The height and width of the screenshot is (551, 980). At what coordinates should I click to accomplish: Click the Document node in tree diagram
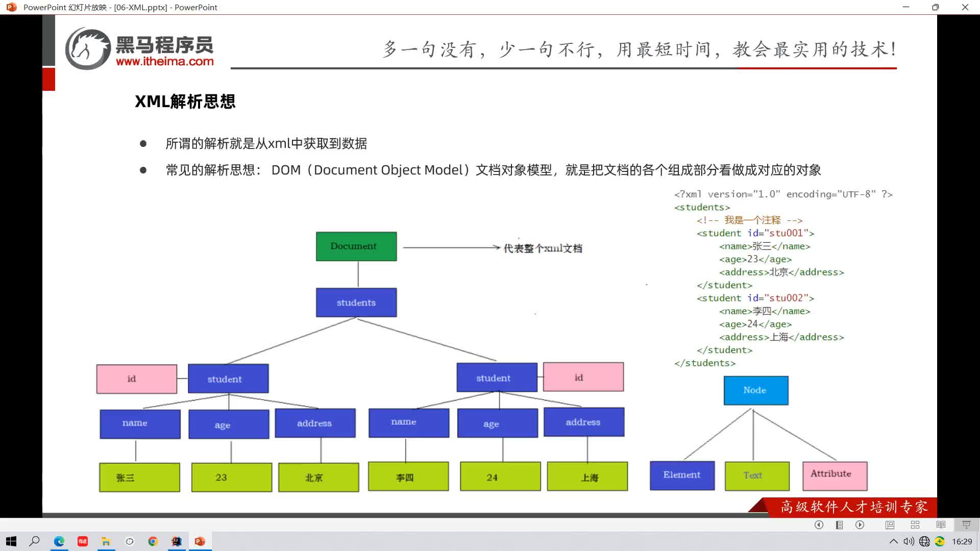point(355,246)
